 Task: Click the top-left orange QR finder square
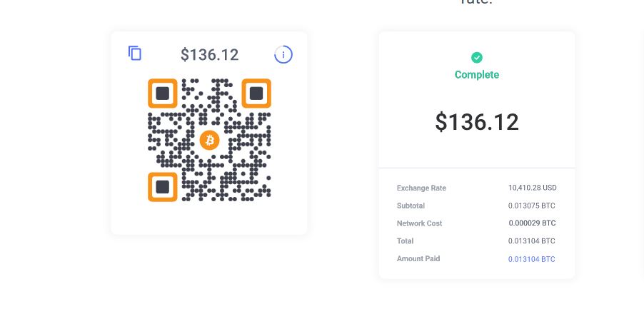tap(163, 93)
